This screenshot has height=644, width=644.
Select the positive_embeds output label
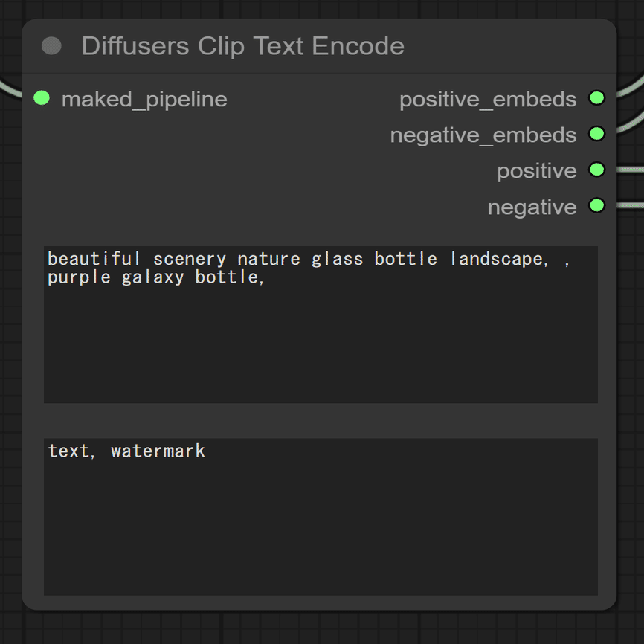488,100
